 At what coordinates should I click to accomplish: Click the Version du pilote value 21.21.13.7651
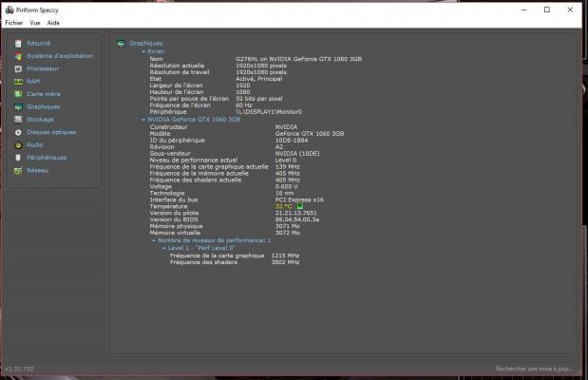(x=295, y=213)
